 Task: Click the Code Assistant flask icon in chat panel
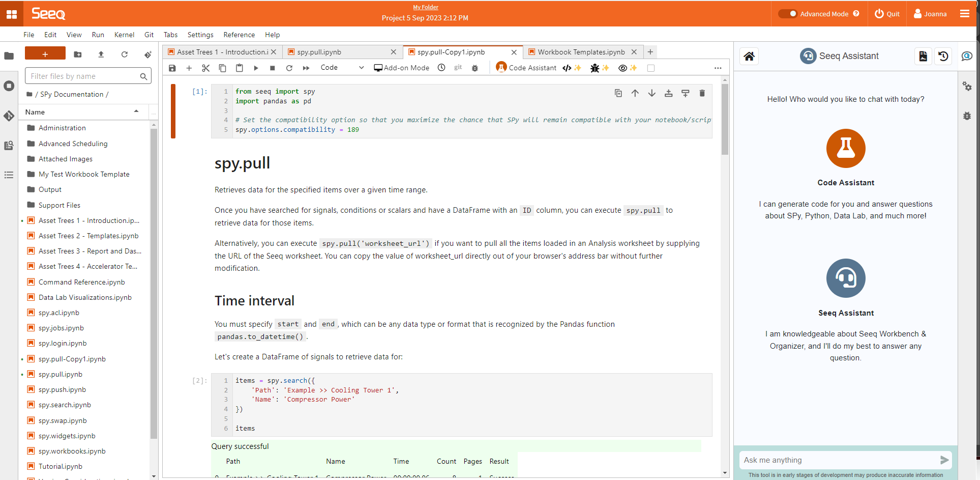845,148
